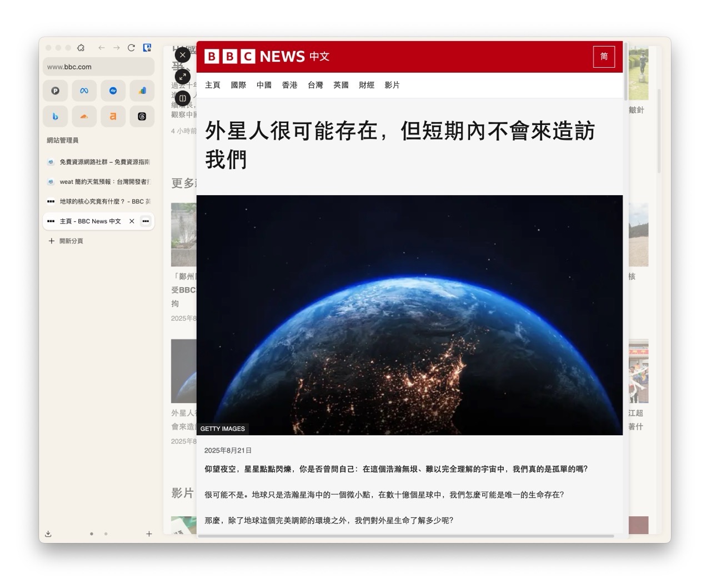The image size is (711, 588).
Task: Select the weat 簡約天氣預報 tab
Action: click(98, 182)
